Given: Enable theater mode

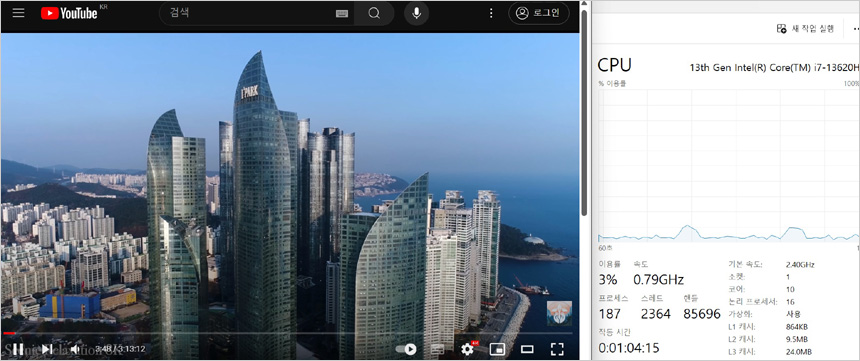Looking at the screenshot, I should click(527, 349).
